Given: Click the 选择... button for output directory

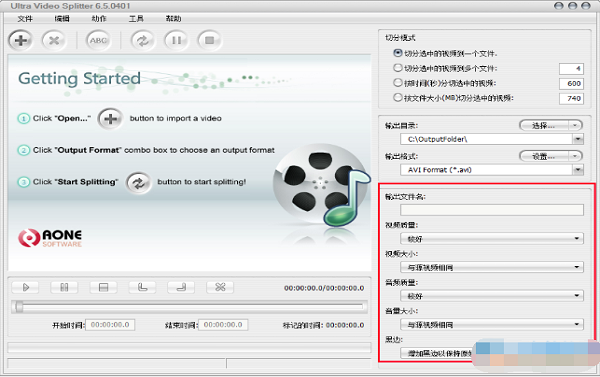Looking at the screenshot, I should [544, 125].
